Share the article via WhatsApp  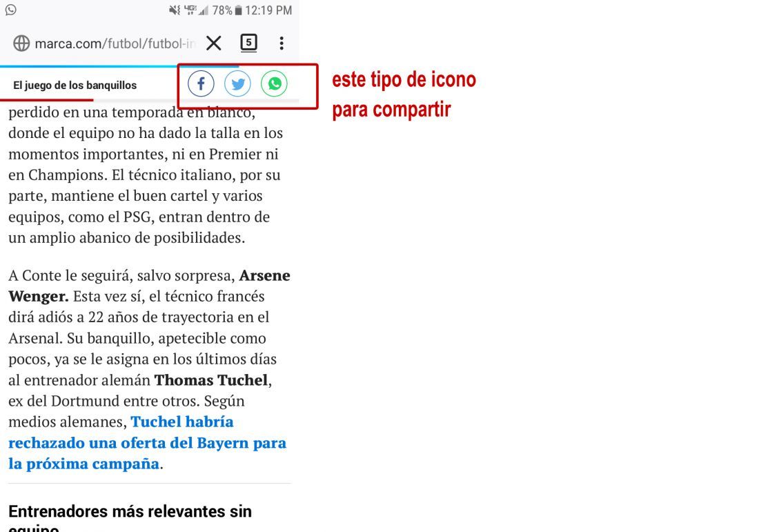click(x=274, y=83)
